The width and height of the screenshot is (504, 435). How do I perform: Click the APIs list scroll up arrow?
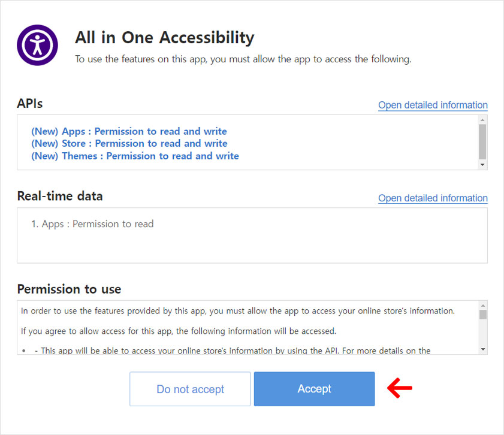click(482, 120)
